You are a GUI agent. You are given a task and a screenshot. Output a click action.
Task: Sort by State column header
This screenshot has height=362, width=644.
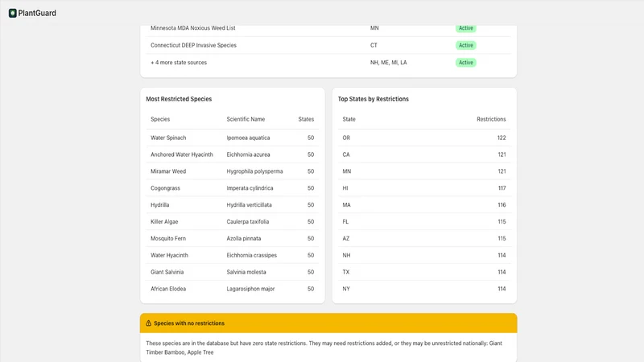coord(349,119)
